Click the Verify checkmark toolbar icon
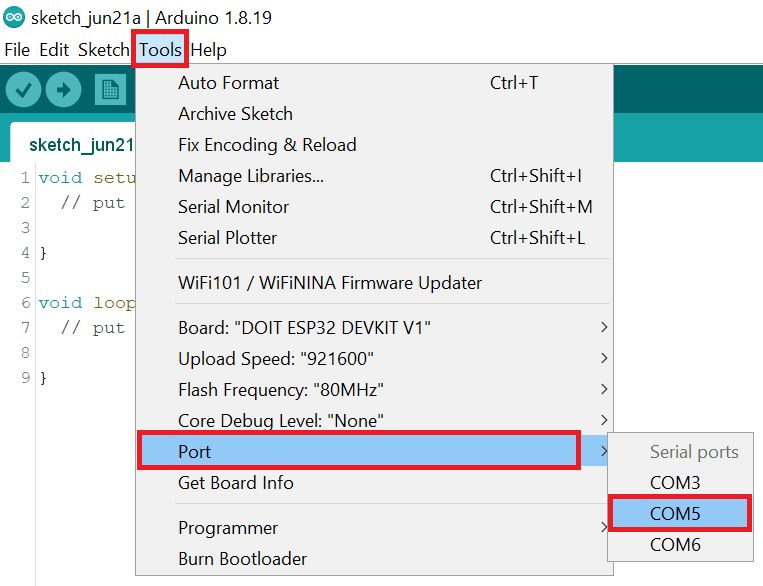Screen dimensions: 763x586 (24, 90)
